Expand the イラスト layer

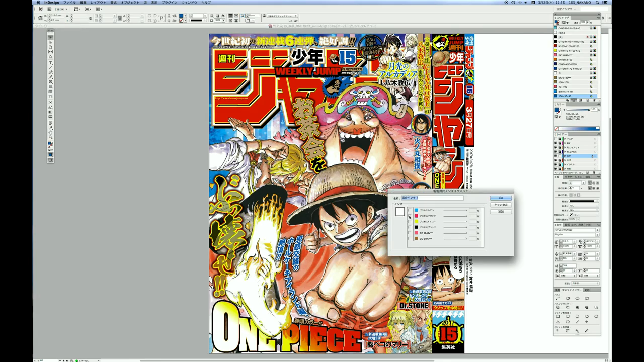tap(565, 164)
